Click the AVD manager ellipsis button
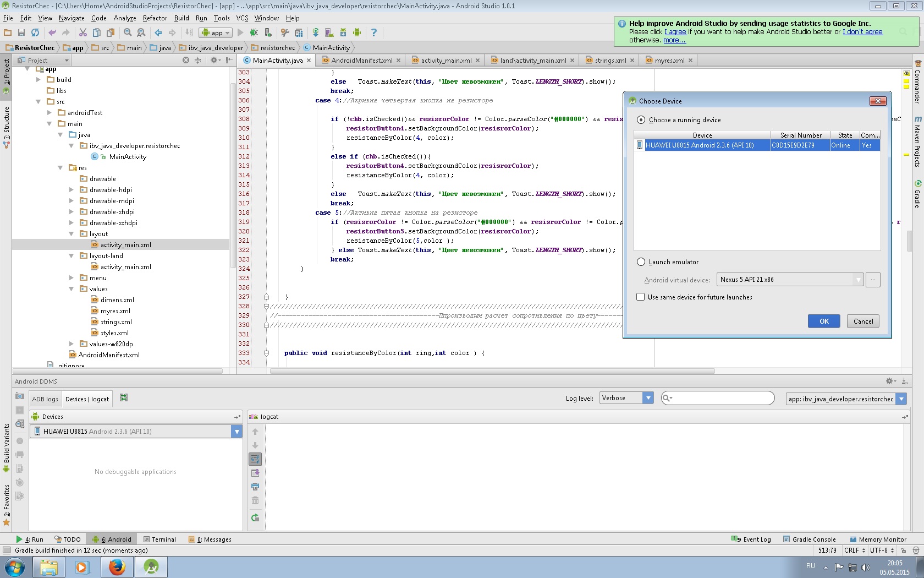 tap(873, 280)
